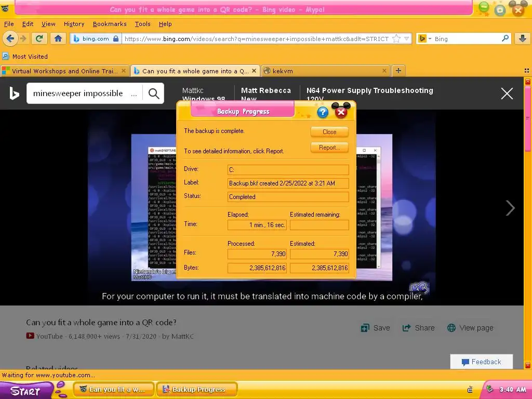
Task: Click the Drive field showing C:
Action: click(x=288, y=170)
